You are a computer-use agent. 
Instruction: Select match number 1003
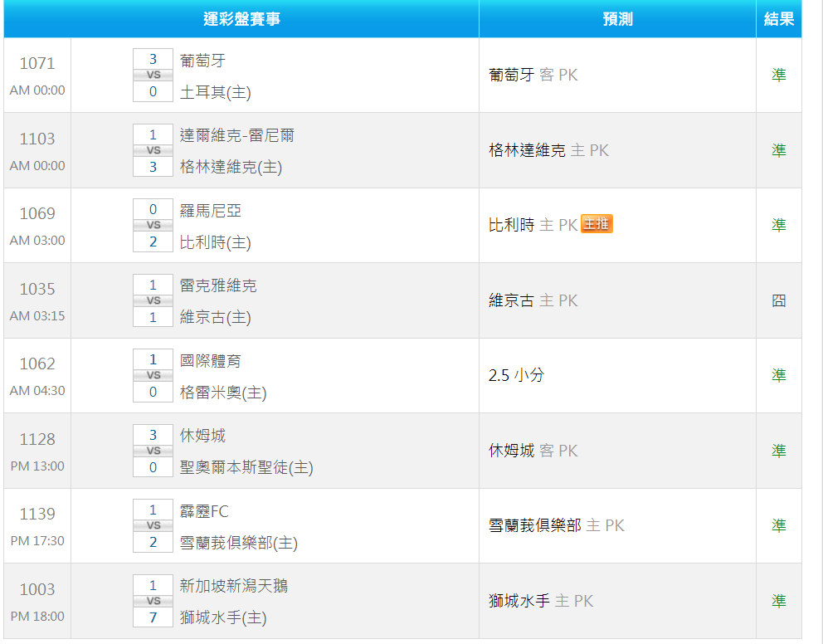pyautogui.click(x=37, y=589)
